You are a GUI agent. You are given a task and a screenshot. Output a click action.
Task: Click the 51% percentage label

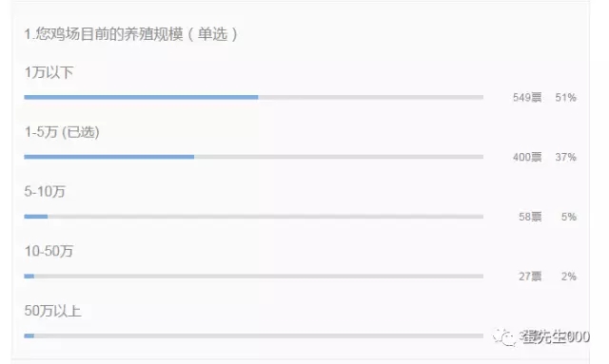(565, 97)
